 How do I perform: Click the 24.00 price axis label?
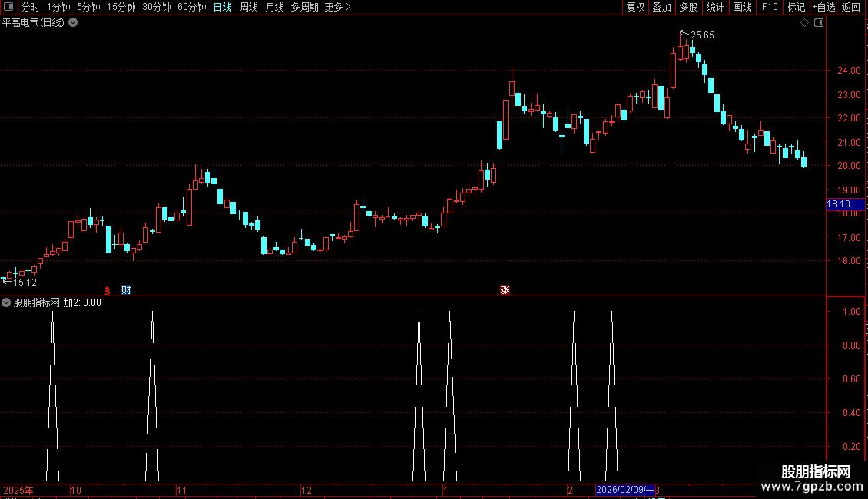[x=849, y=71]
